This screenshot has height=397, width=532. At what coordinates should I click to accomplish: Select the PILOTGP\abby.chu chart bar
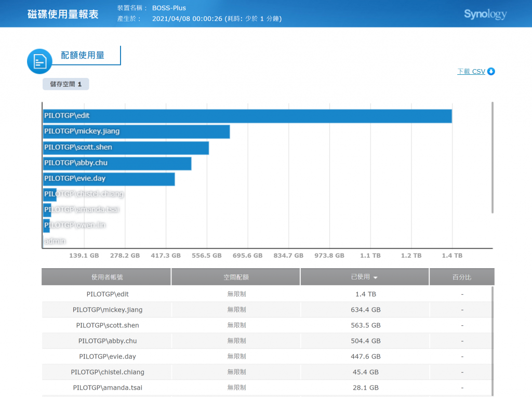click(x=117, y=163)
